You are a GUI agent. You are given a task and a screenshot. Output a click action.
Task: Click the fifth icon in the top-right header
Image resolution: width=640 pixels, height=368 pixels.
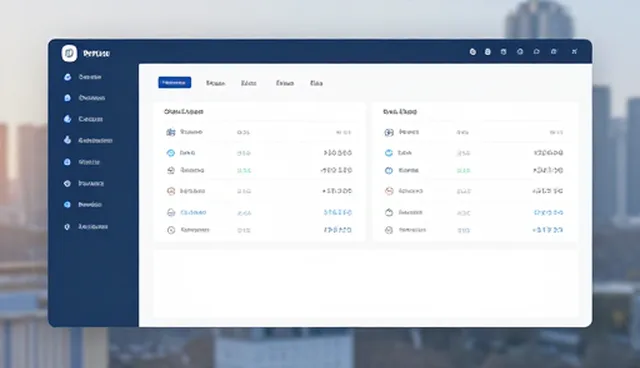[537, 52]
